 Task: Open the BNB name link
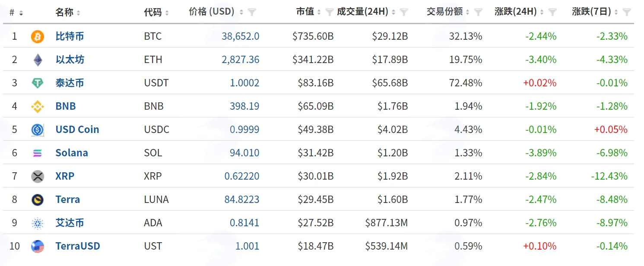66,106
